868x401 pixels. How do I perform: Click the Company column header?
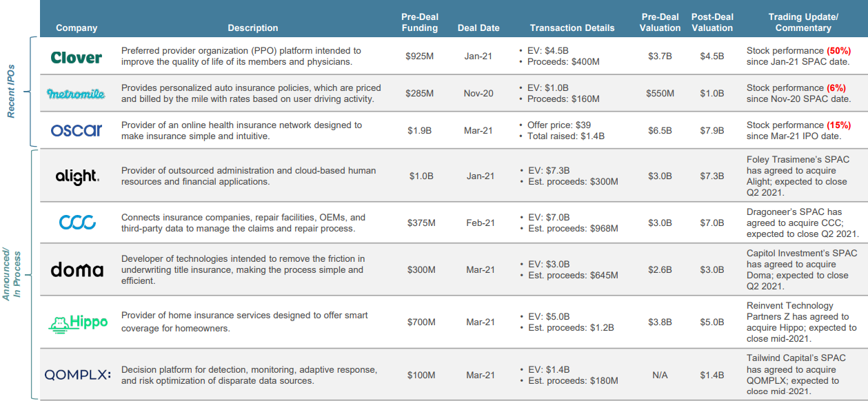77,28
